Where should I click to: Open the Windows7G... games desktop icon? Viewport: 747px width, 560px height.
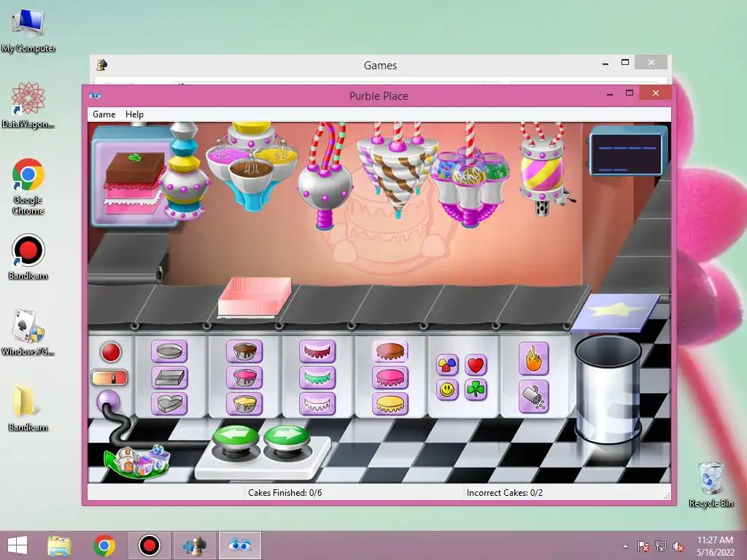[x=28, y=332]
